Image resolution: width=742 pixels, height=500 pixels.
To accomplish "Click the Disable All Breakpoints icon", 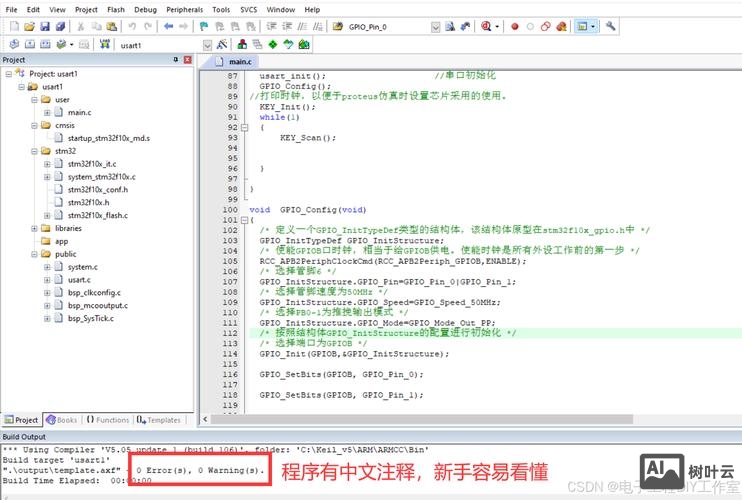I will [x=546, y=26].
